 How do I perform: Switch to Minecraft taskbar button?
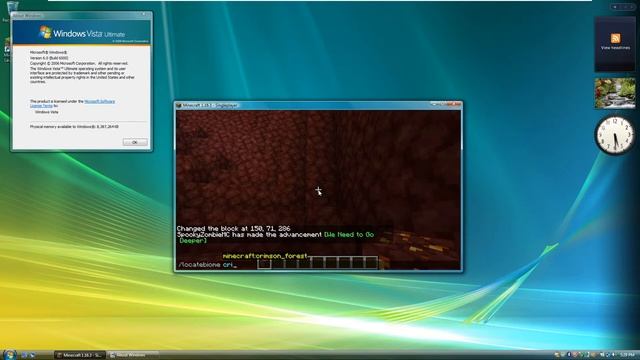80,355
